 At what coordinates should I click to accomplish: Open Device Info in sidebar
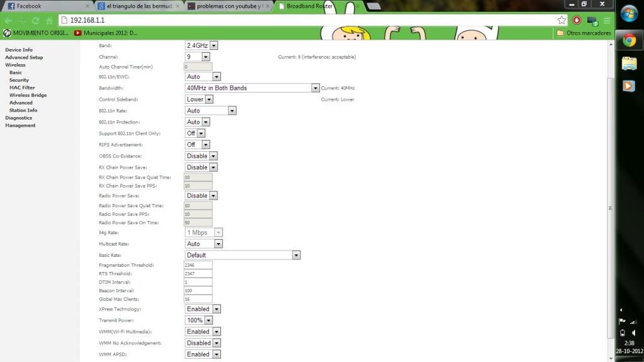(19, 50)
